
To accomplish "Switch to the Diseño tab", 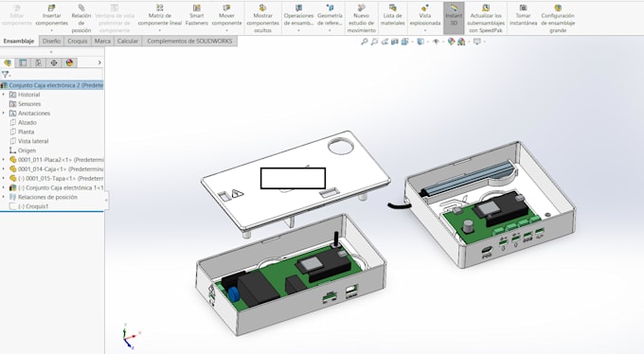I will click(51, 41).
